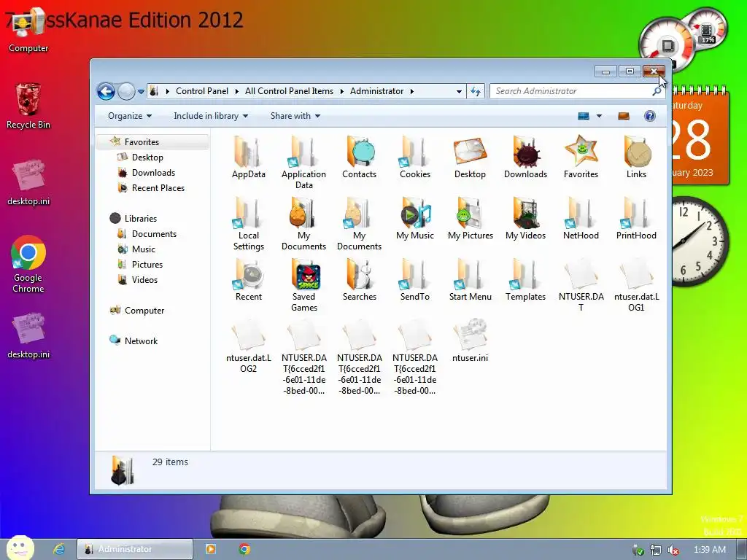
Task: Open the Application Data folder
Action: [303, 163]
